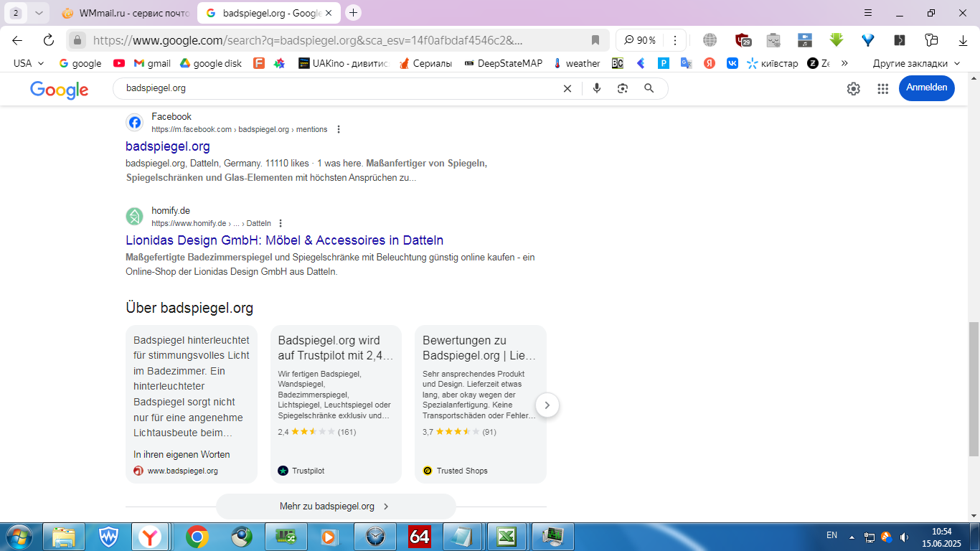This screenshot has width=980, height=551.
Task: Click the Google logo
Action: point(60,89)
